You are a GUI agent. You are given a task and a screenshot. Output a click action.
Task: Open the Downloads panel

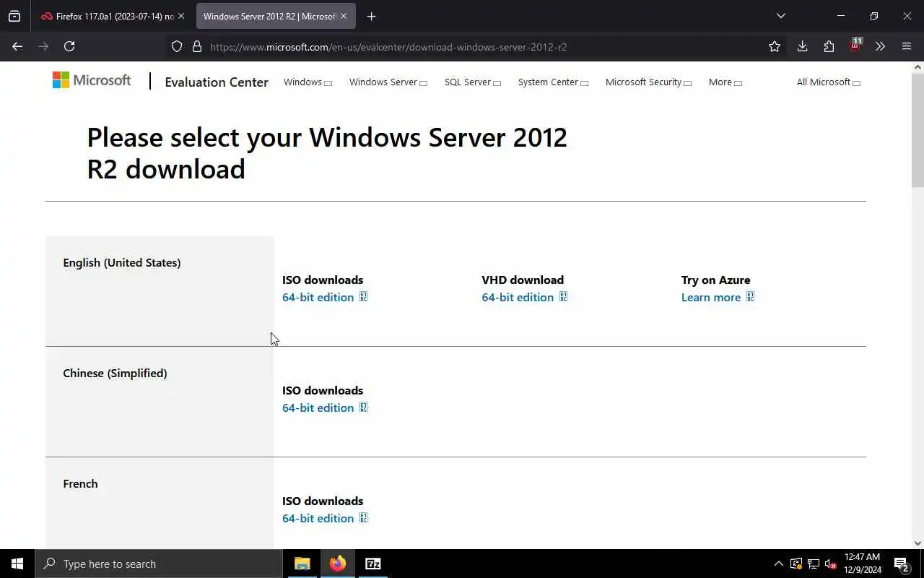coord(802,46)
